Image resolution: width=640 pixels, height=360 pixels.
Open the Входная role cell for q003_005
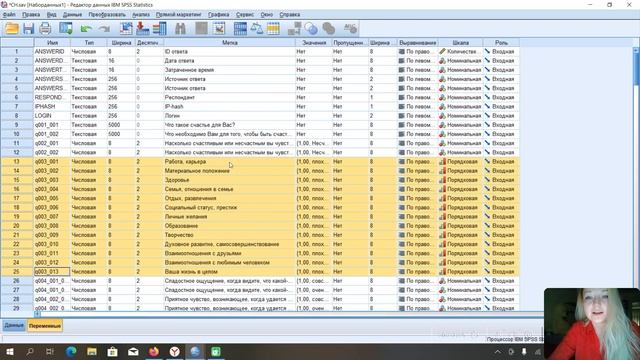(x=501, y=198)
